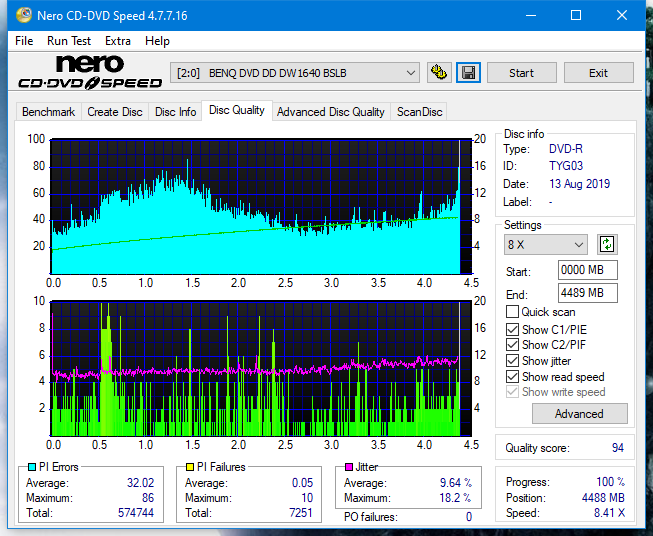Click the Jitter maximum 18.2 % value
Viewport: 653px width, 536px height.
[x=456, y=498]
